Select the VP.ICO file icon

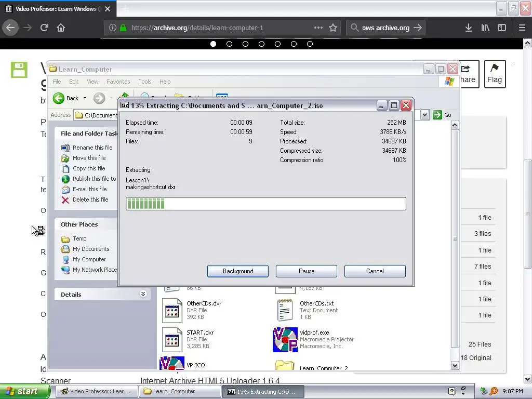tap(172, 363)
